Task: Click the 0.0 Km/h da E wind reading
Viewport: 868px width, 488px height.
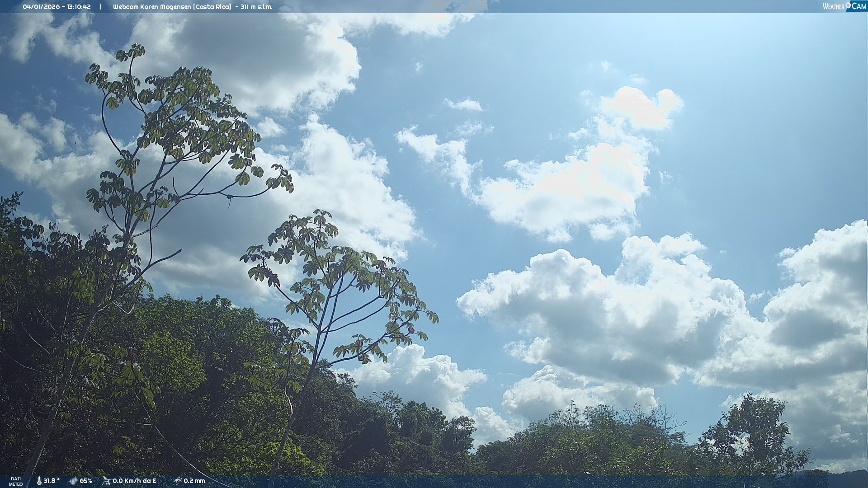Action: pyautogui.click(x=134, y=481)
